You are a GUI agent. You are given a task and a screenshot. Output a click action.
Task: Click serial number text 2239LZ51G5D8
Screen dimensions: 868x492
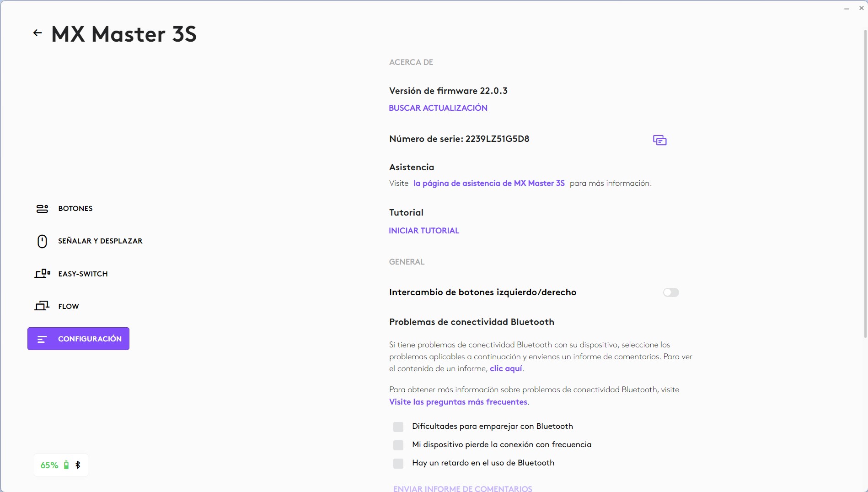497,139
